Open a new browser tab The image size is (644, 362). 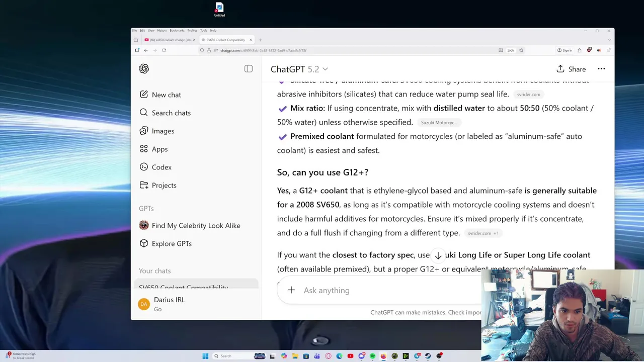260,40
